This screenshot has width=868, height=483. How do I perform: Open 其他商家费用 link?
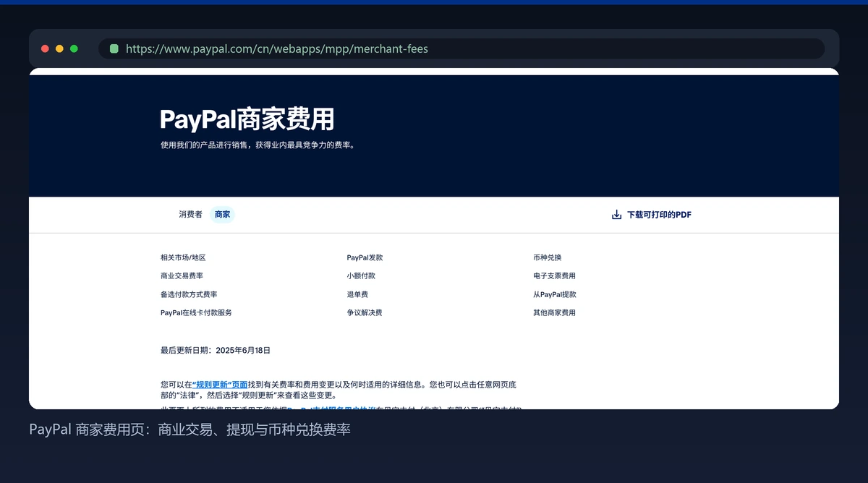[554, 312]
